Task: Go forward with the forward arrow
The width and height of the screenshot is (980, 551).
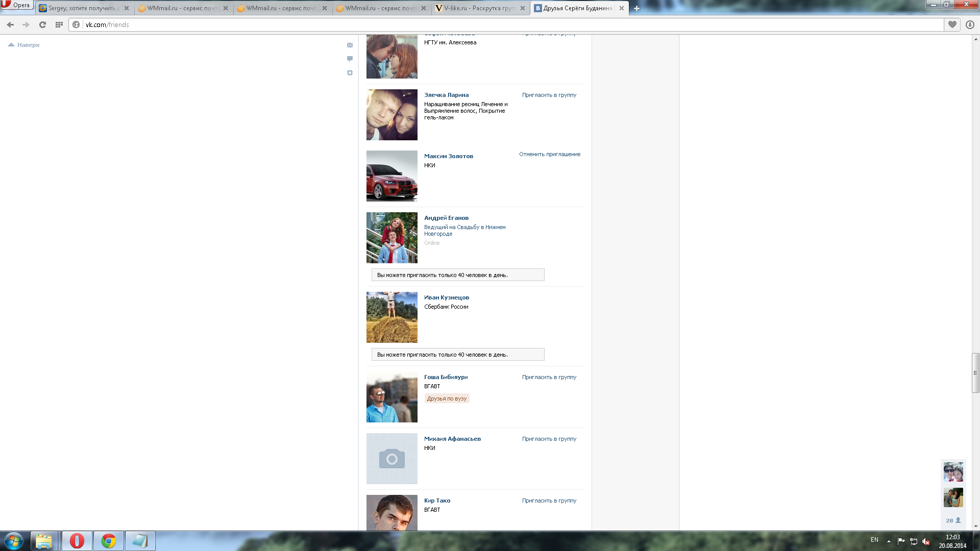Action: [x=26, y=24]
